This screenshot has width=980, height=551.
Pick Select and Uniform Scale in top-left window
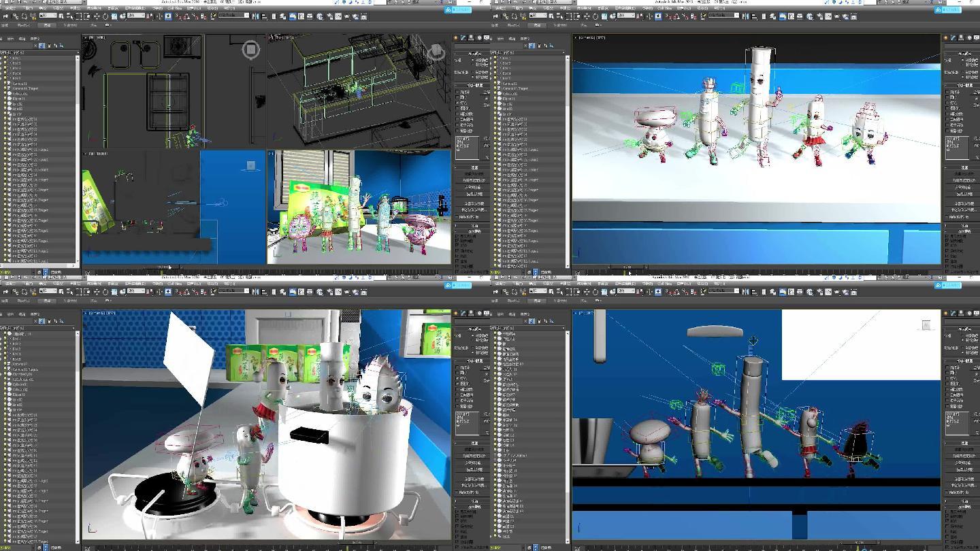(114, 16)
